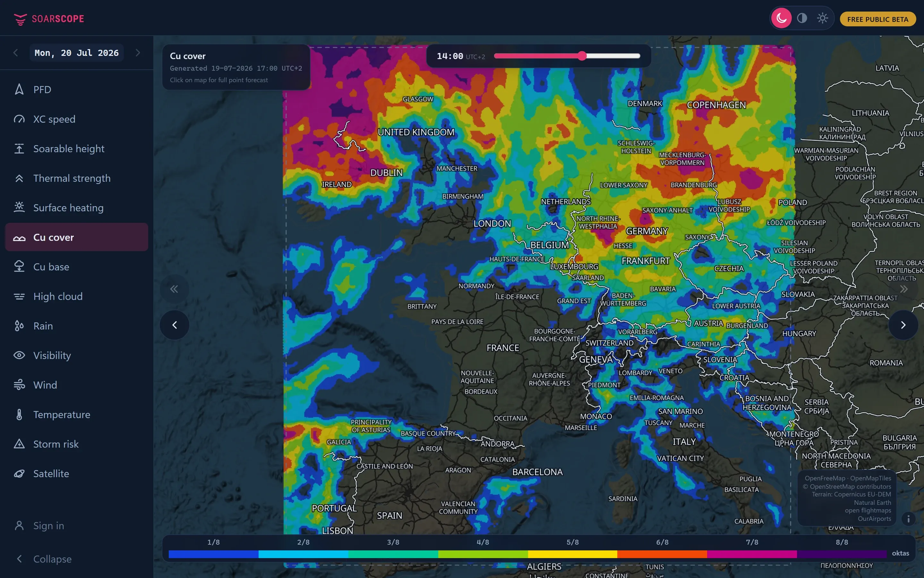Click the Free Public Beta button
The width and height of the screenshot is (924, 578).
tap(877, 19)
